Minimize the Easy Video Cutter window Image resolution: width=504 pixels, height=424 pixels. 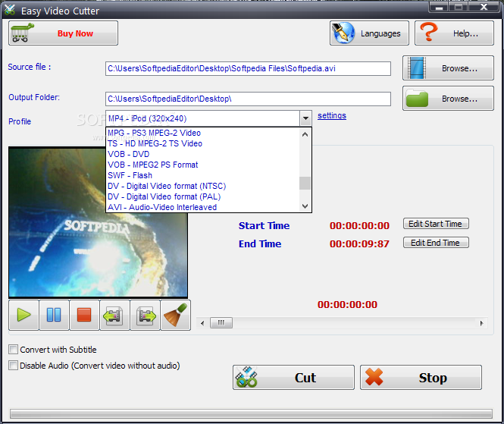point(439,7)
